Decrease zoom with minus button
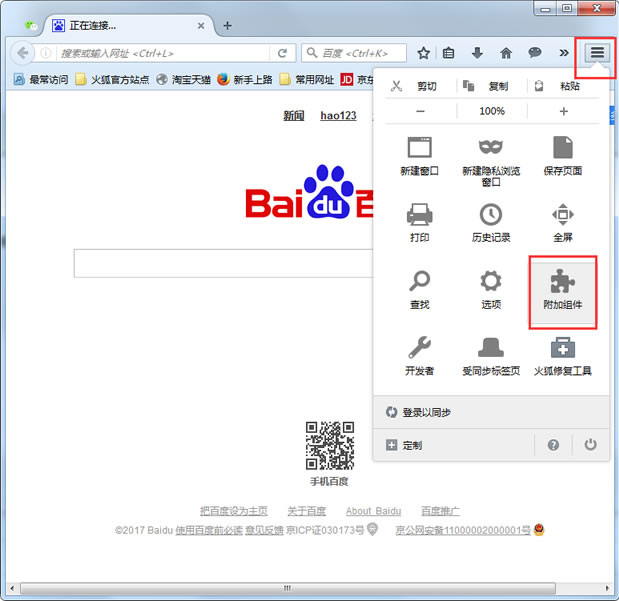The image size is (619, 601). point(420,111)
